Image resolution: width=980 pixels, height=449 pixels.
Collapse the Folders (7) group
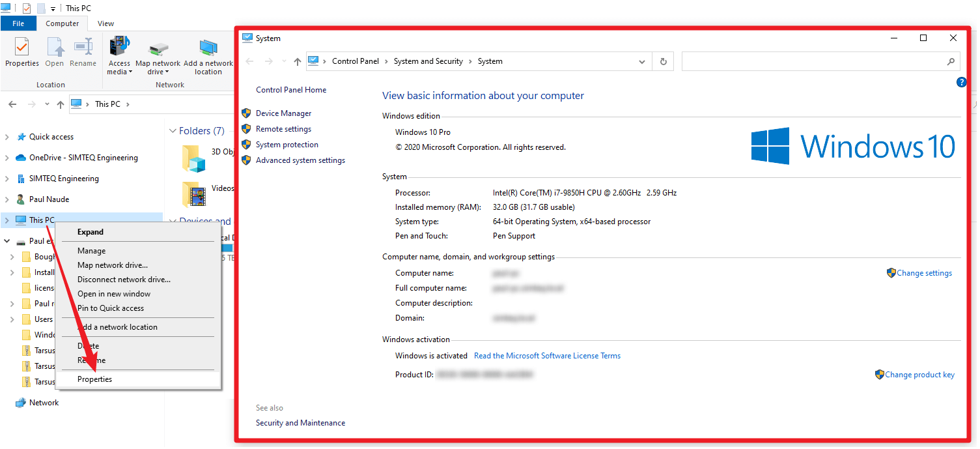click(x=173, y=131)
